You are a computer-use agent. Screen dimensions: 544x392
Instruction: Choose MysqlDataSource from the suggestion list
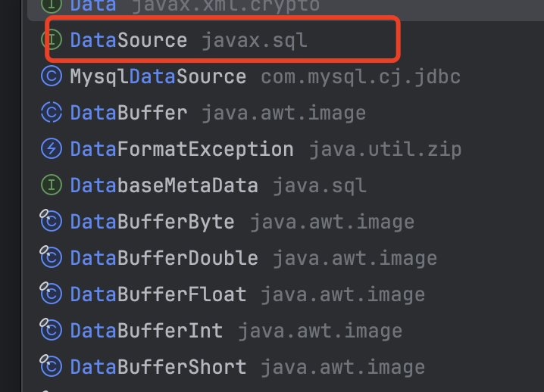(x=158, y=76)
